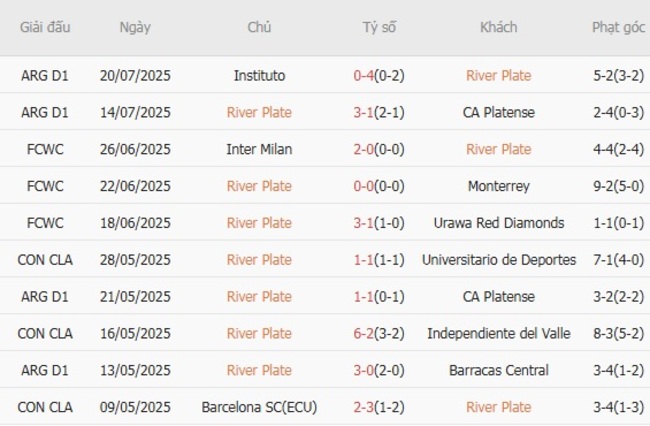Open the Barcelona SC(ECU) team link

pyautogui.click(x=259, y=407)
